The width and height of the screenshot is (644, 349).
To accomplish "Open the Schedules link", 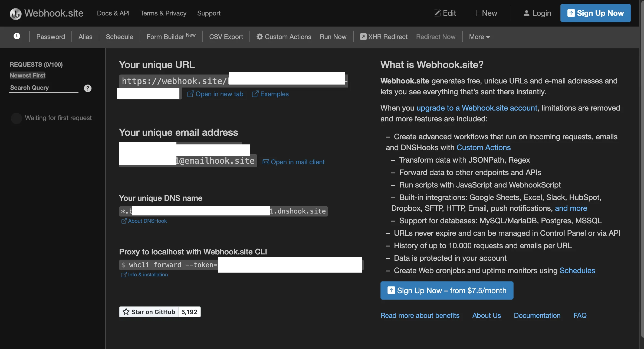I will tap(577, 271).
